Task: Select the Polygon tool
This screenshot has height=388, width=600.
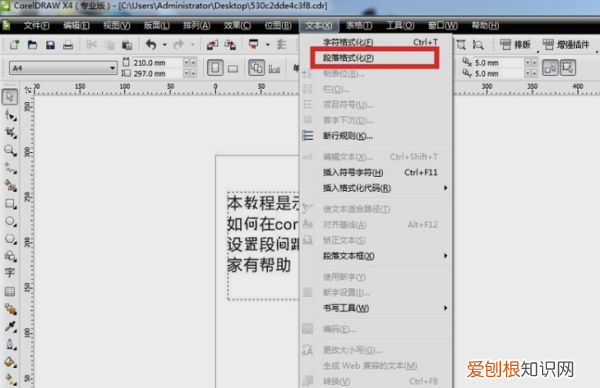Action: click(10, 239)
